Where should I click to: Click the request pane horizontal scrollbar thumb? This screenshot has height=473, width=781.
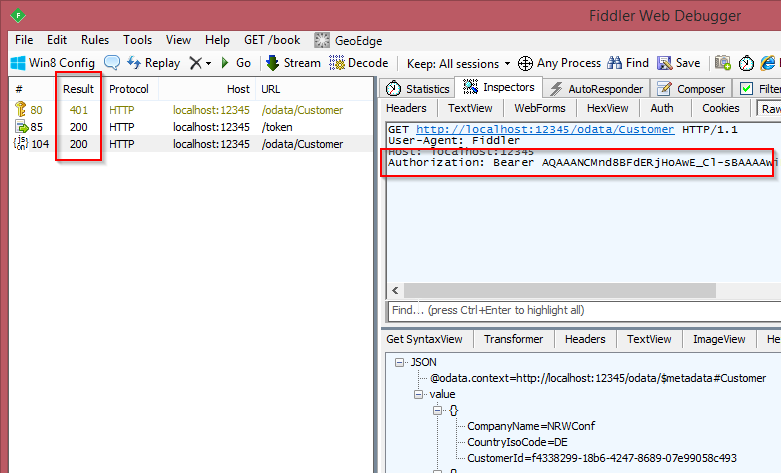point(560,290)
